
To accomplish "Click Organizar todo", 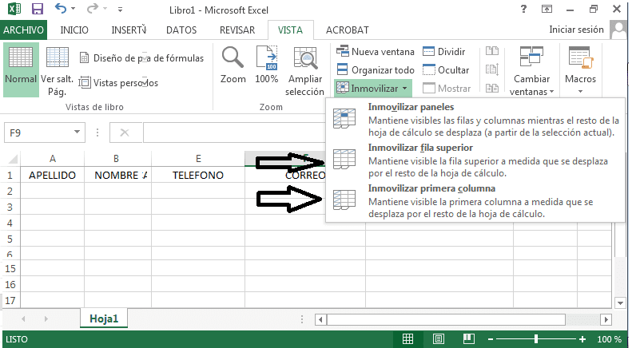I will click(375, 69).
